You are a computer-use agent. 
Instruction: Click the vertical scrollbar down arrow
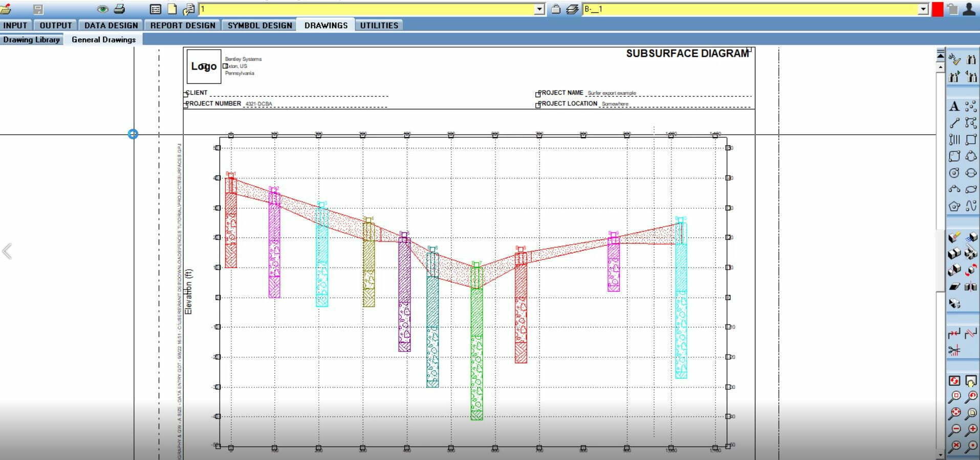pyautogui.click(x=940, y=454)
